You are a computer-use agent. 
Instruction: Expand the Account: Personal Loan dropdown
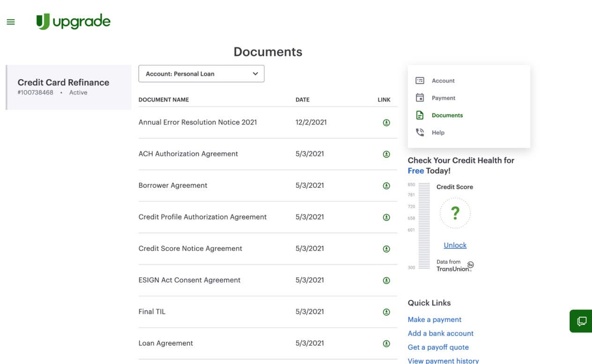click(x=201, y=74)
